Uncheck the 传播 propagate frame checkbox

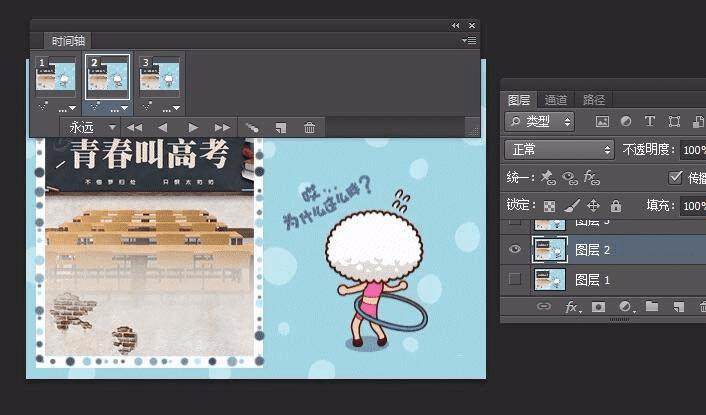click(675, 177)
